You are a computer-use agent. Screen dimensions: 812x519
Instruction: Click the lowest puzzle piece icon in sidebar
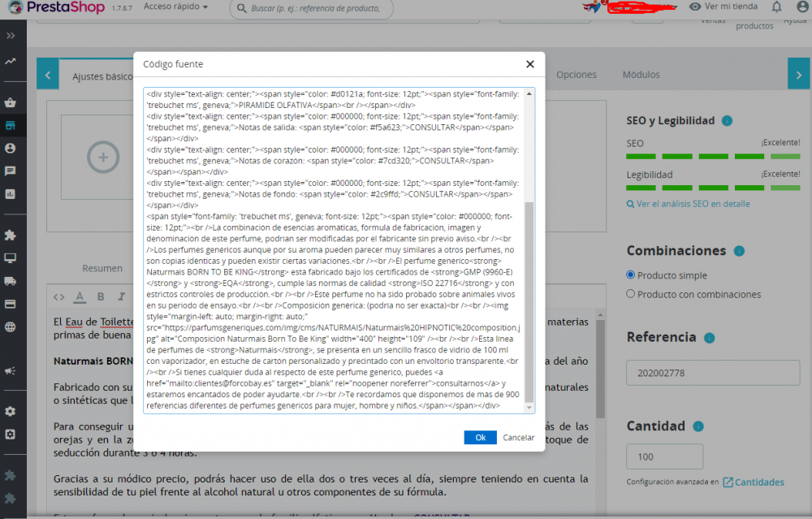11,498
